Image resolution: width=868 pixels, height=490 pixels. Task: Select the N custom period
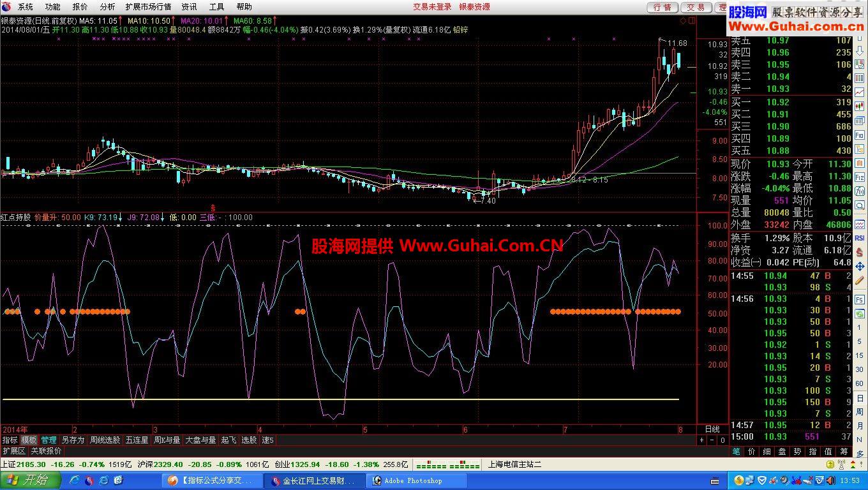(860, 439)
